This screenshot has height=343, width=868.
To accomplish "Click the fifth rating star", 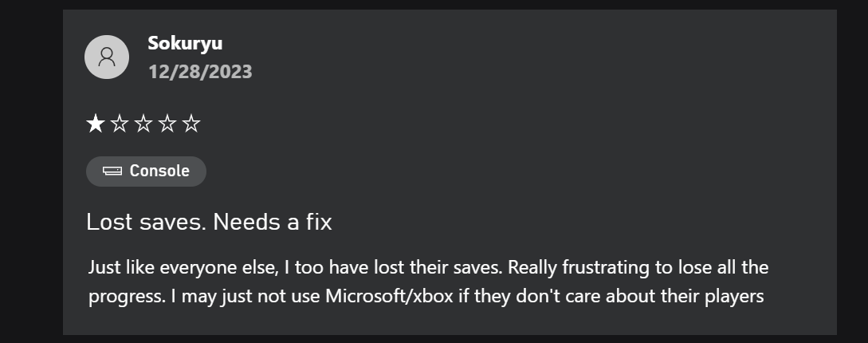I will click(x=191, y=124).
